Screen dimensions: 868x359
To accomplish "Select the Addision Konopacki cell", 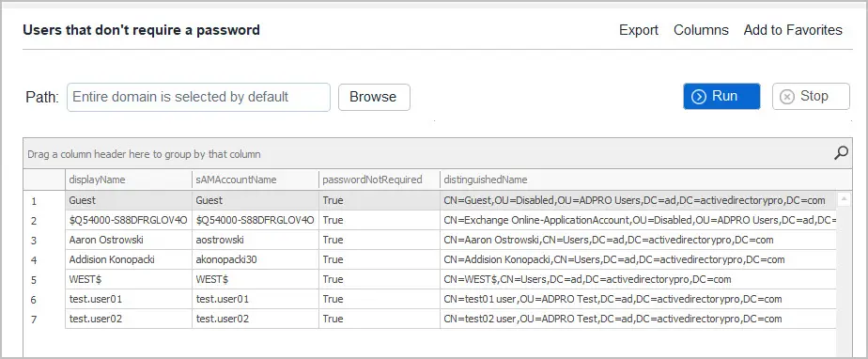I will pyautogui.click(x=129, y=259).
